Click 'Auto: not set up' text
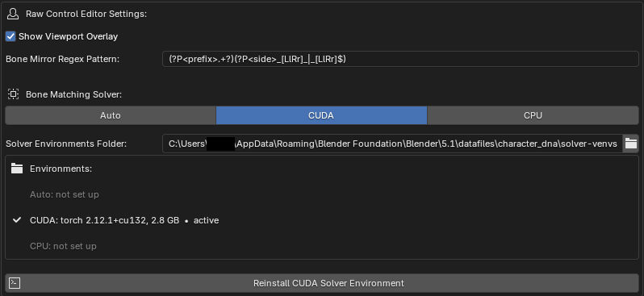 click(65, 194)
